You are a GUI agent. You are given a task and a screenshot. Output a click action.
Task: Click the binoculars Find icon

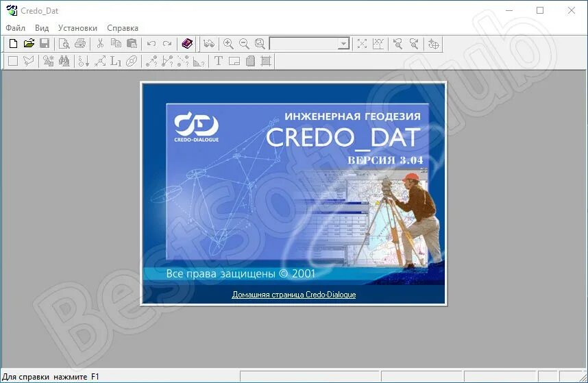coord(64,61)
